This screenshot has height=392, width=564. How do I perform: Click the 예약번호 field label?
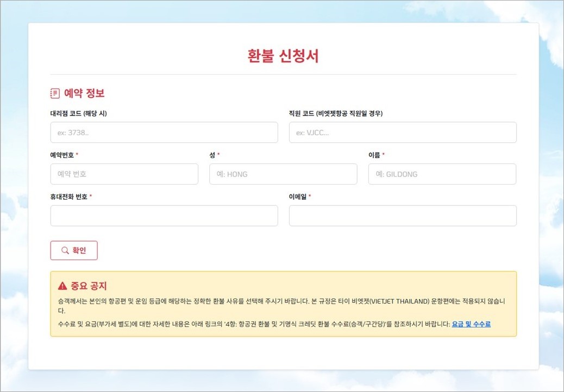(62, 155)
